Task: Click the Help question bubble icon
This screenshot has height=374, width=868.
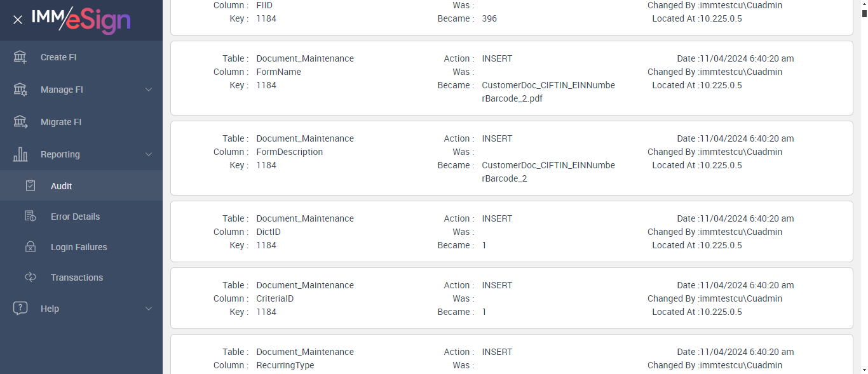Action: [20, 309]
